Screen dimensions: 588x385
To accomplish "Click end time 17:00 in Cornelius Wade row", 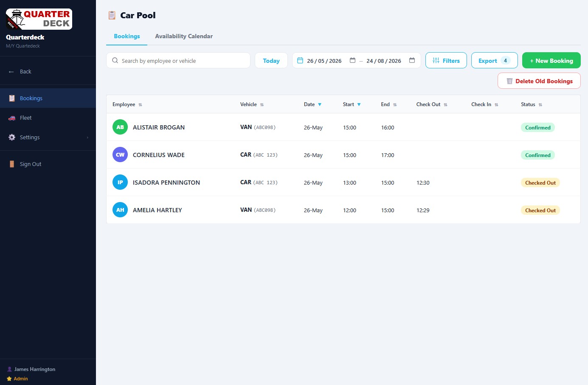I will 388,155.
